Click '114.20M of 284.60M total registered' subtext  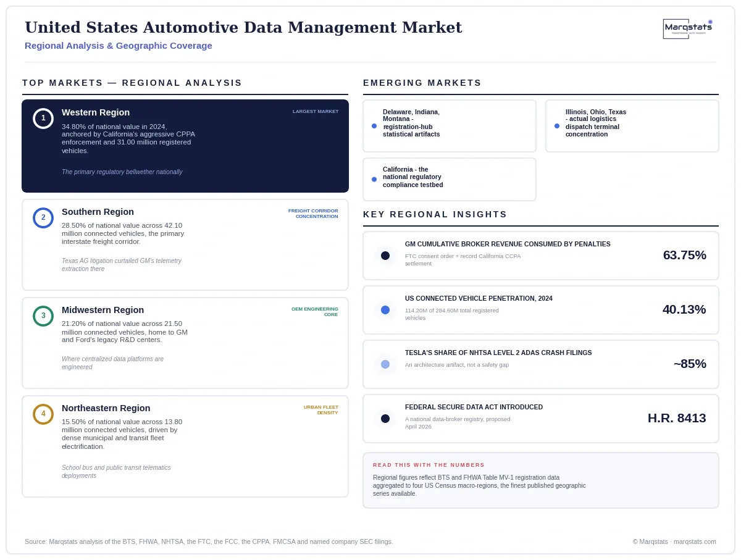(452, 314)
